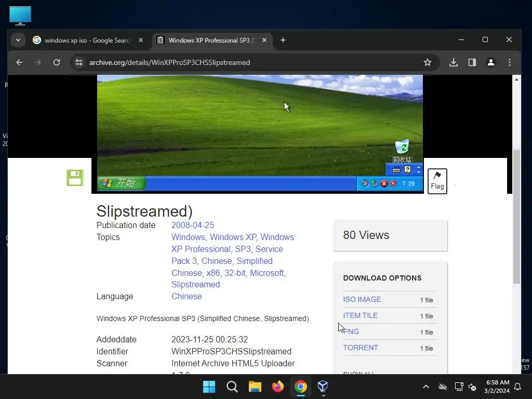Screen dimensions: 532x399
Task: Show hidden system tray icons
Action: tap(426, 387)
